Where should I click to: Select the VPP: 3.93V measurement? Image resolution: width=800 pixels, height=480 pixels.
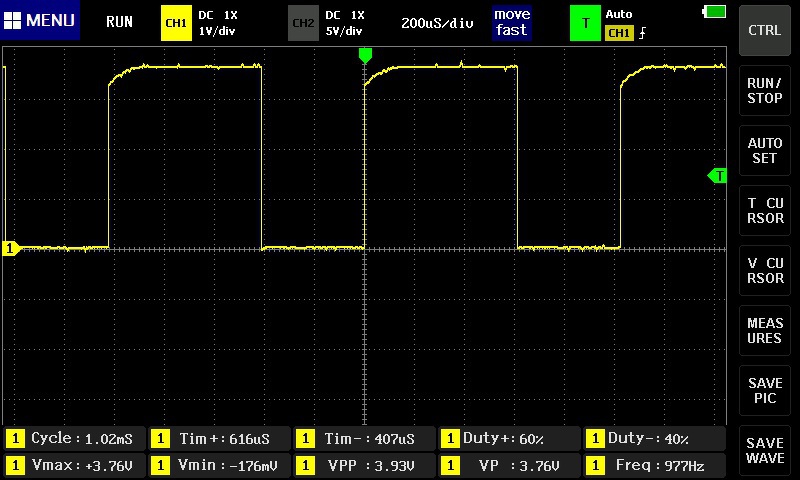pyautogui.click(x=364, y=465)
